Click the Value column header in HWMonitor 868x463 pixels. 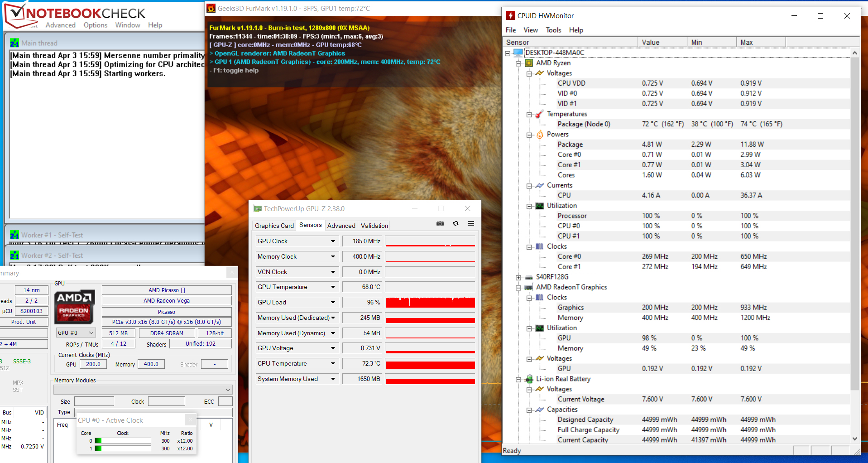pyautogui.click(x=662, y=42)
